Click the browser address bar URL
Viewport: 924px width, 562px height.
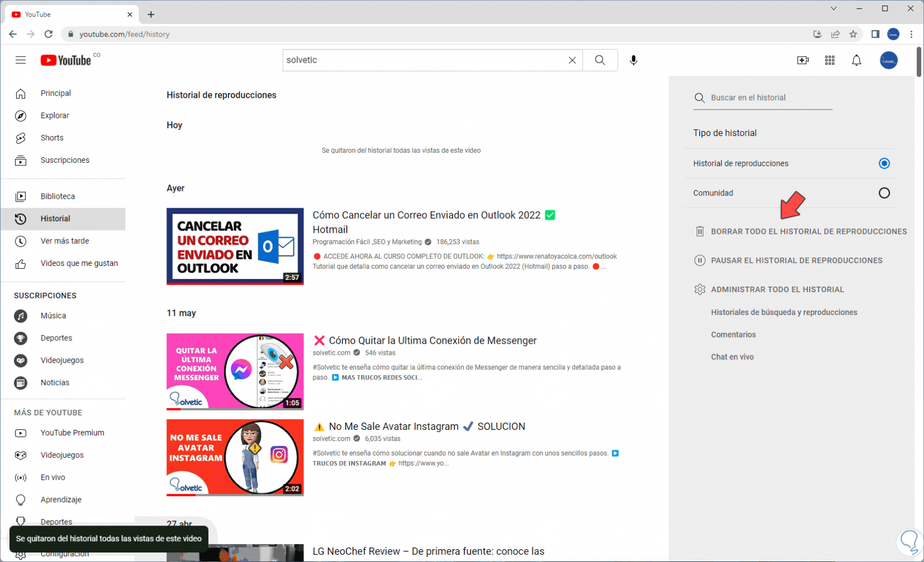tap(124, 34)
